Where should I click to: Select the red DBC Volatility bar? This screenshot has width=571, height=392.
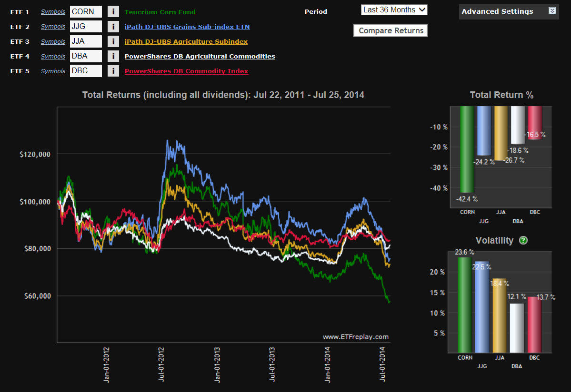[x=535, y=327]
